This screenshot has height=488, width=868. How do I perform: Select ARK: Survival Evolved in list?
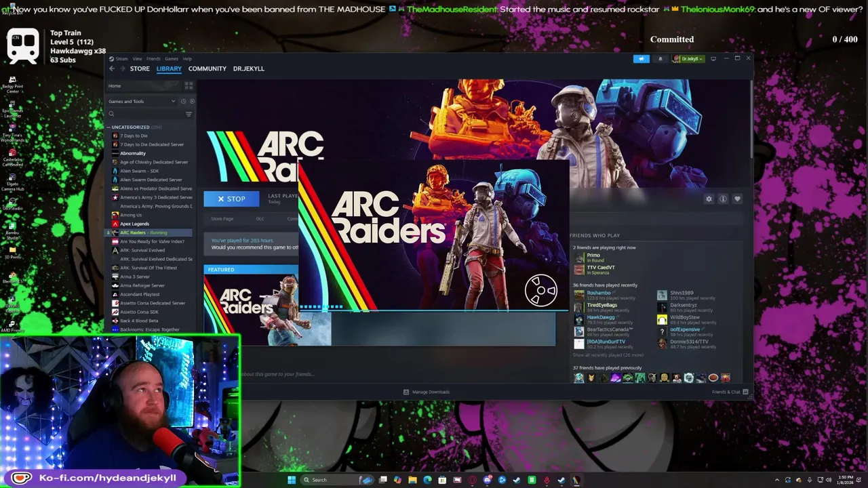click(x=142, y=250)
